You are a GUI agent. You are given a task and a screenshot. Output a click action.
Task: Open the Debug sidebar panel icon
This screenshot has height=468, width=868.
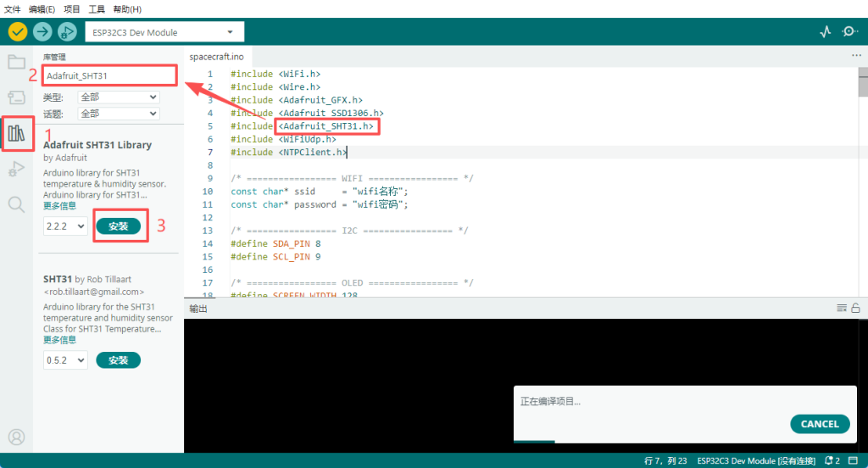tap(16, 170)
